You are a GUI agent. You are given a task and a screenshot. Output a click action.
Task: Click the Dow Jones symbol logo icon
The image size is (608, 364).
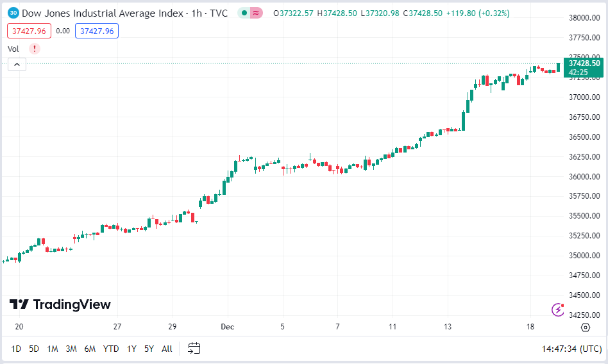point(13,13)
